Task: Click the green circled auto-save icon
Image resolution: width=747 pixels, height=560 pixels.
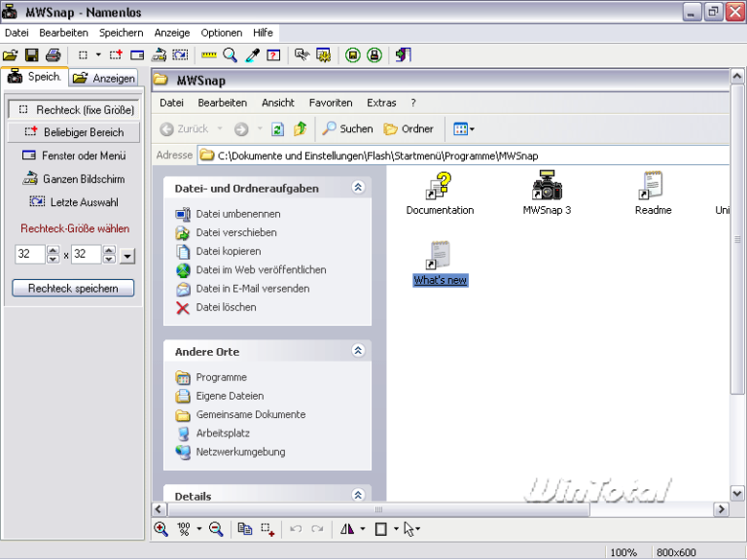Action: pyautogui.click(x=352, y=55)
